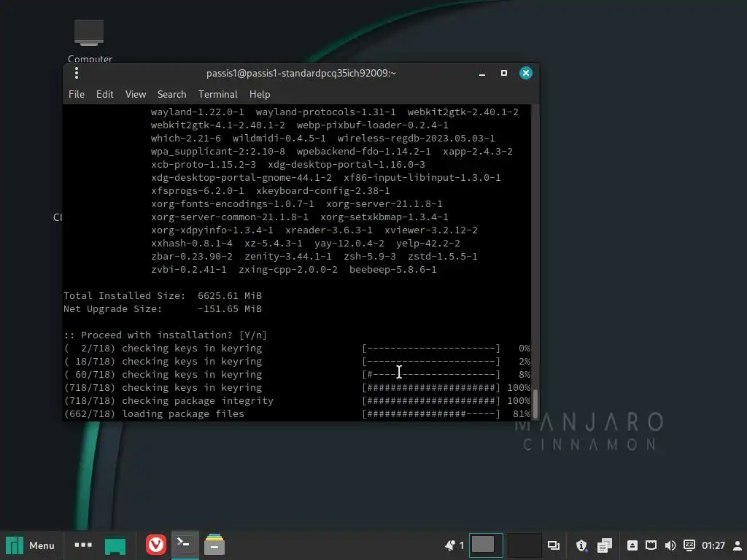Open terminal File menu

coord(76,94)
